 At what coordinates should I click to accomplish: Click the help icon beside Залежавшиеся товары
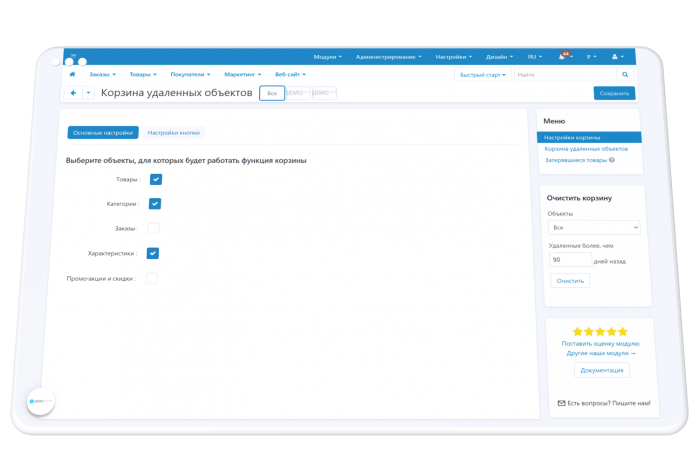[612, 160]
